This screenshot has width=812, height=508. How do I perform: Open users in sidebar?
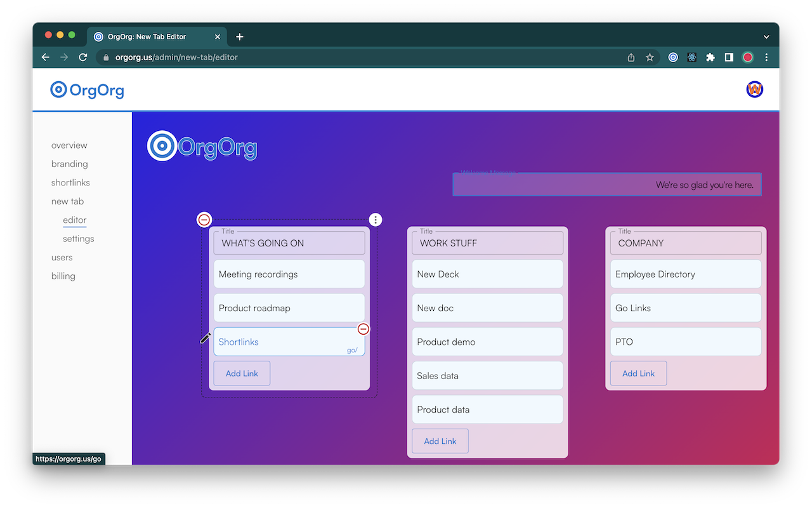point(62,257)
